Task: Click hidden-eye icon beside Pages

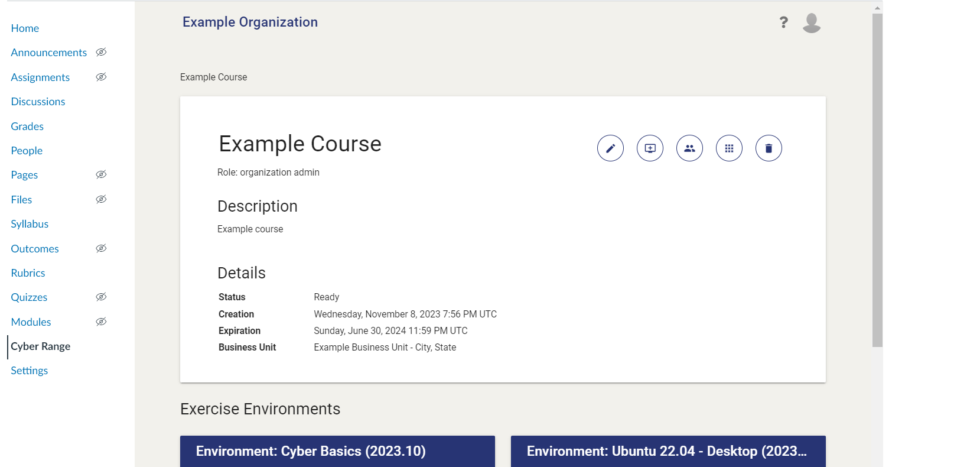Action: point(101,175)
